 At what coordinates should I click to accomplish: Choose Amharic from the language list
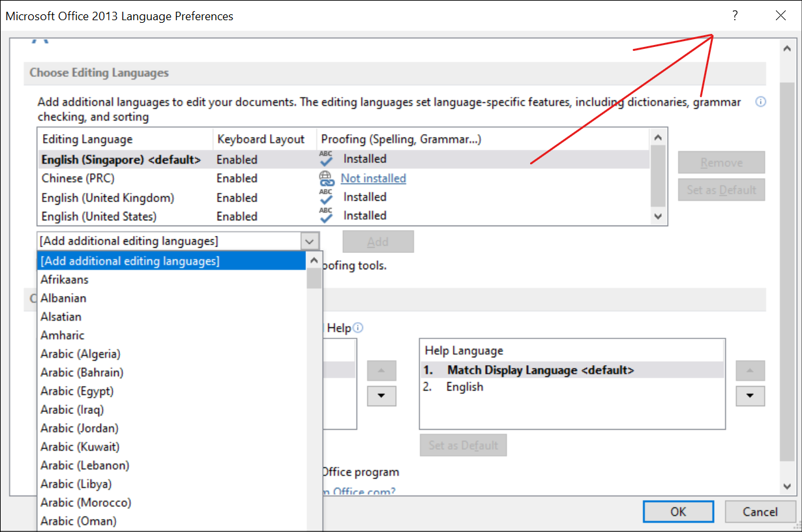(x=171, y=335)
